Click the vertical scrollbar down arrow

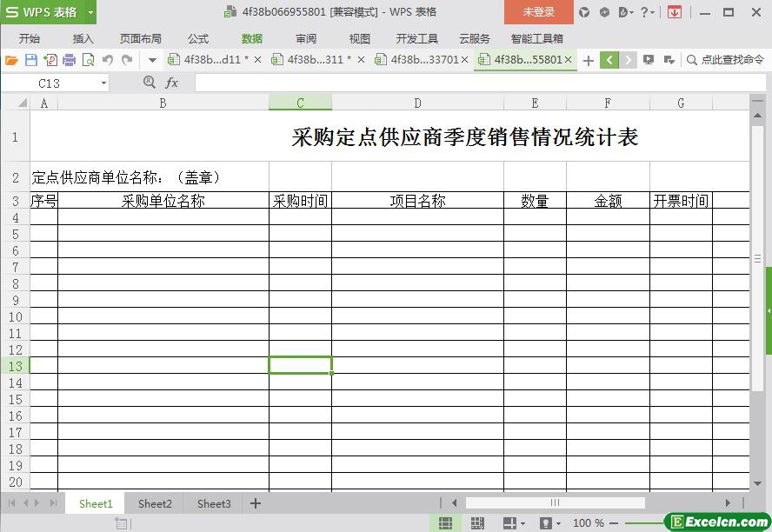(x=757, y=484)
